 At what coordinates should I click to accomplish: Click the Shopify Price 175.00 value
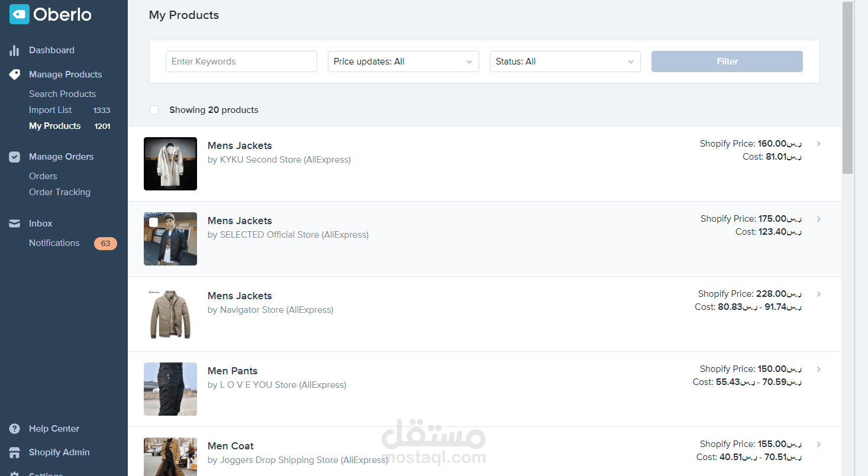click(x=780, y=219)
